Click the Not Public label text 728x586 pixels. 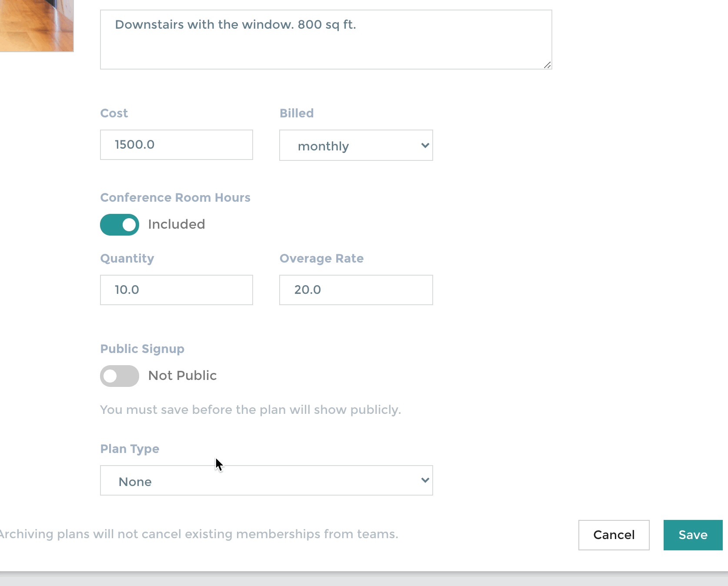point(182,376)
